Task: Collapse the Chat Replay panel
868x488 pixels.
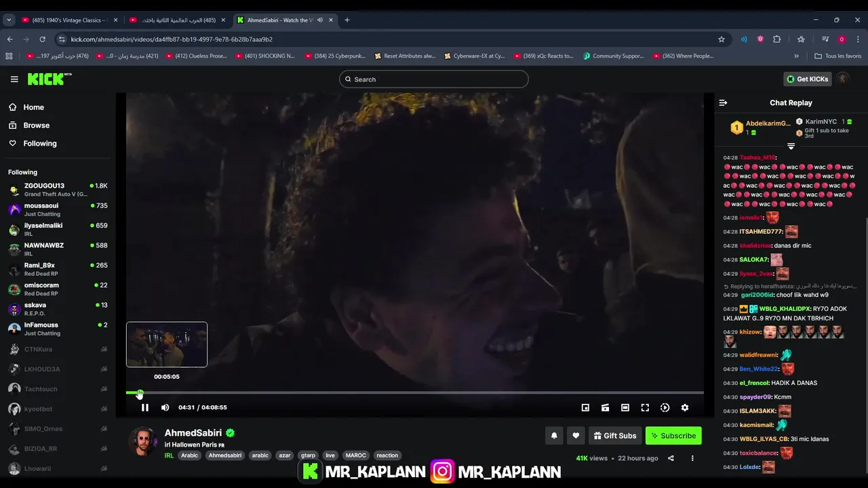Action: coord(723,103)
